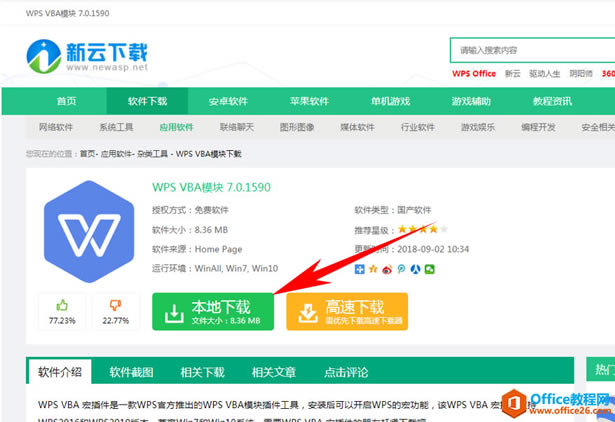
Task: Choose the 游戏娱乐 subcategory
Action: point(478,127)
